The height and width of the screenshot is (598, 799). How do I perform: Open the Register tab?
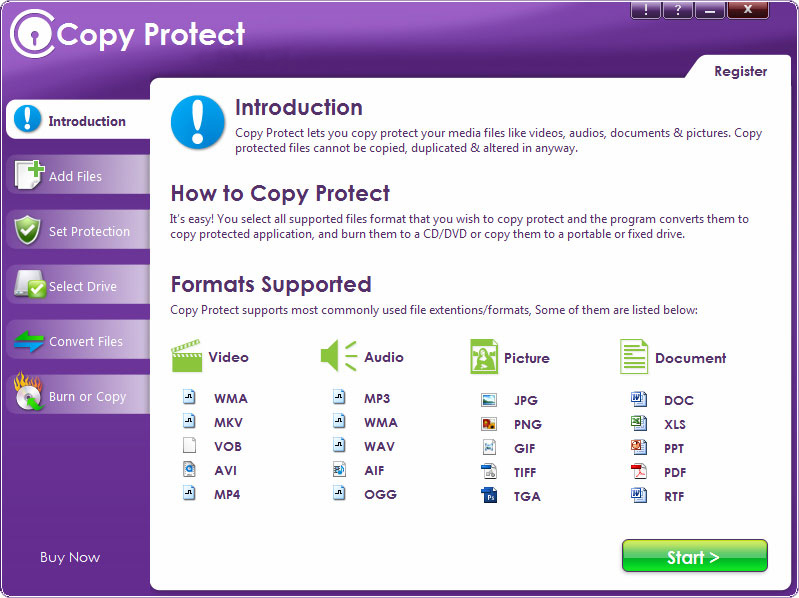click(x=740, y=71)
